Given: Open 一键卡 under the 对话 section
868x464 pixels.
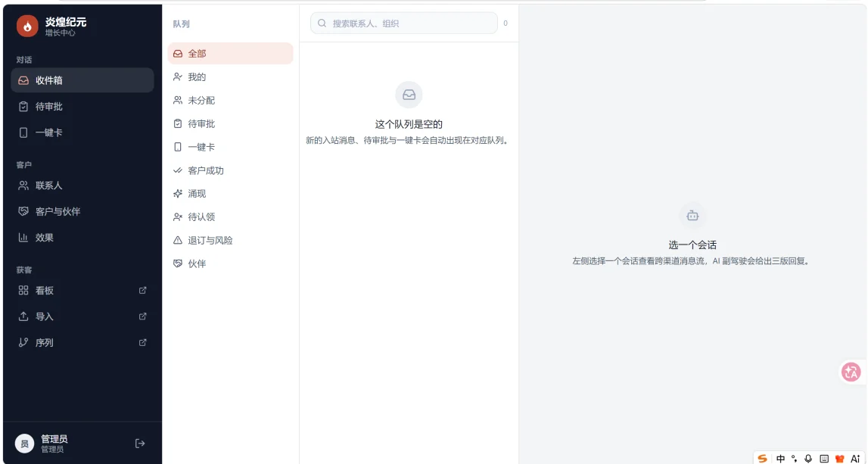Looking at the screenshot, I should (82, 132).
